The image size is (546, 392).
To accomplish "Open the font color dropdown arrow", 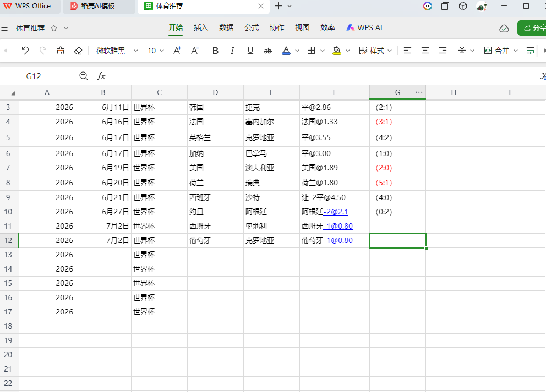I will (297, 51).
